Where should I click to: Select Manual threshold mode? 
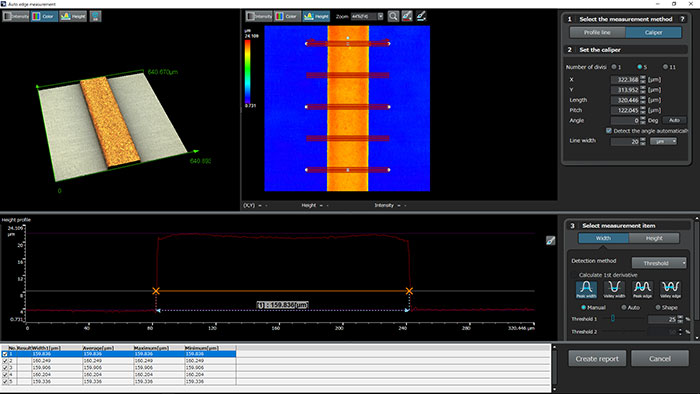(583, 307)
